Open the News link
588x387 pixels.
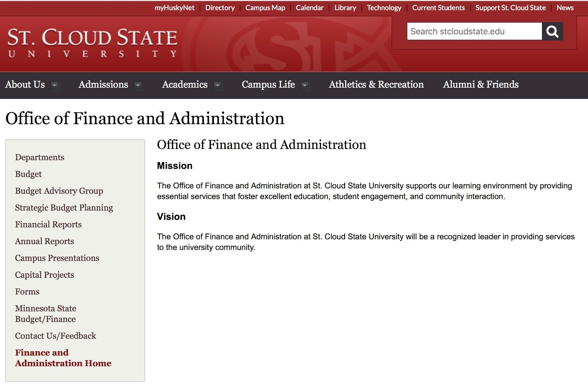coord(565,8)
